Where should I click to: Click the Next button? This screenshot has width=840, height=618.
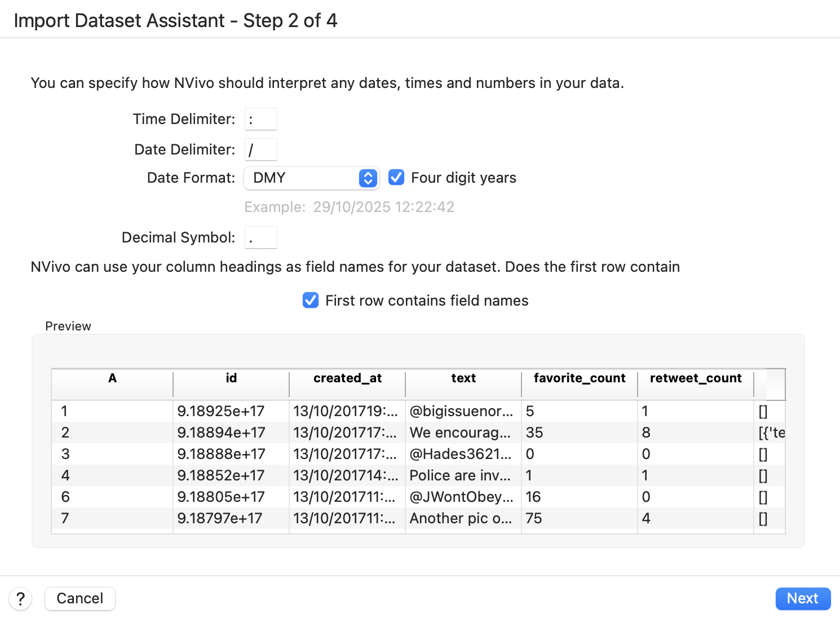[802, 598]
